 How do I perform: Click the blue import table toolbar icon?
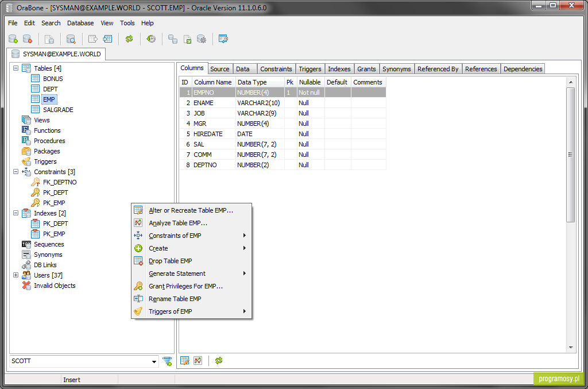(107, 38)
